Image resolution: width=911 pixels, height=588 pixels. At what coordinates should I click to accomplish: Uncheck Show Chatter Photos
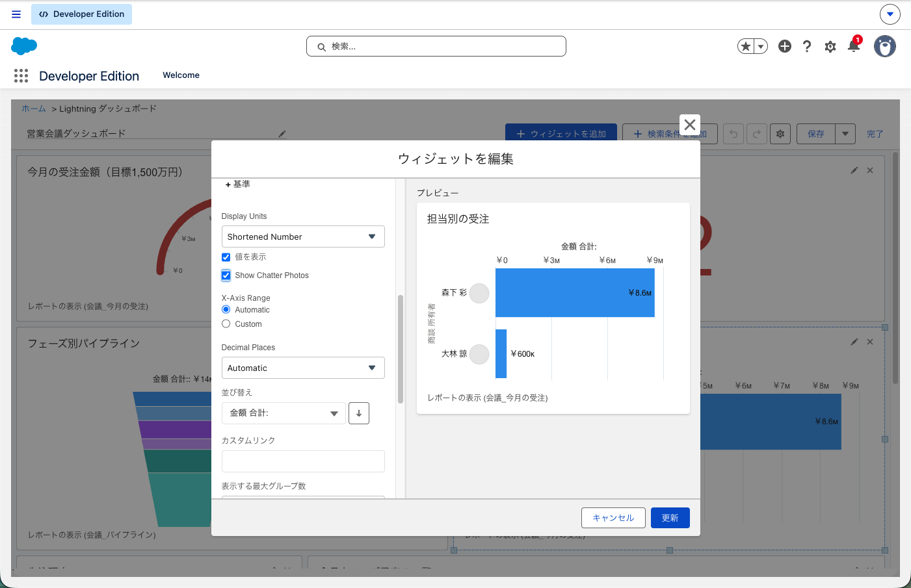226,275
